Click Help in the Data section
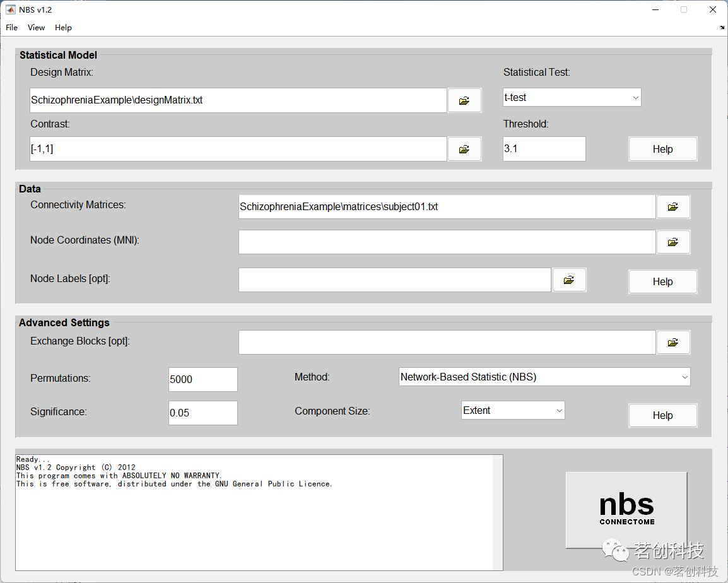 (x=662, y=281)
